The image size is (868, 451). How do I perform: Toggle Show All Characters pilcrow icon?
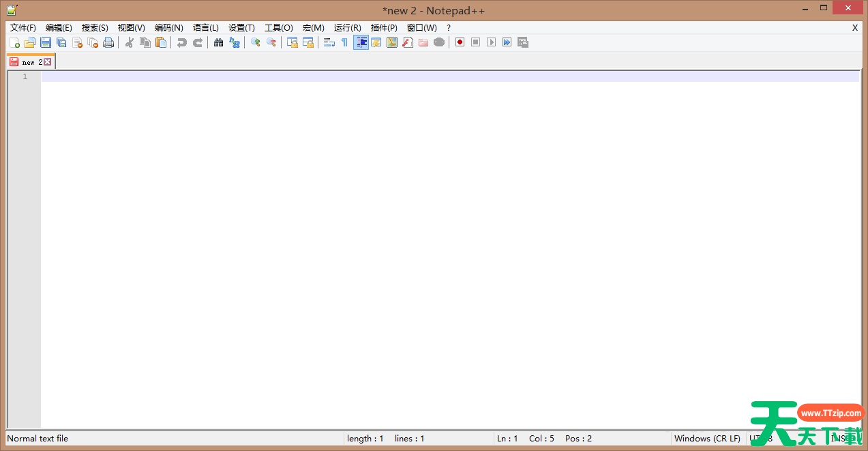pyautogui.click(x=344, y=42)
